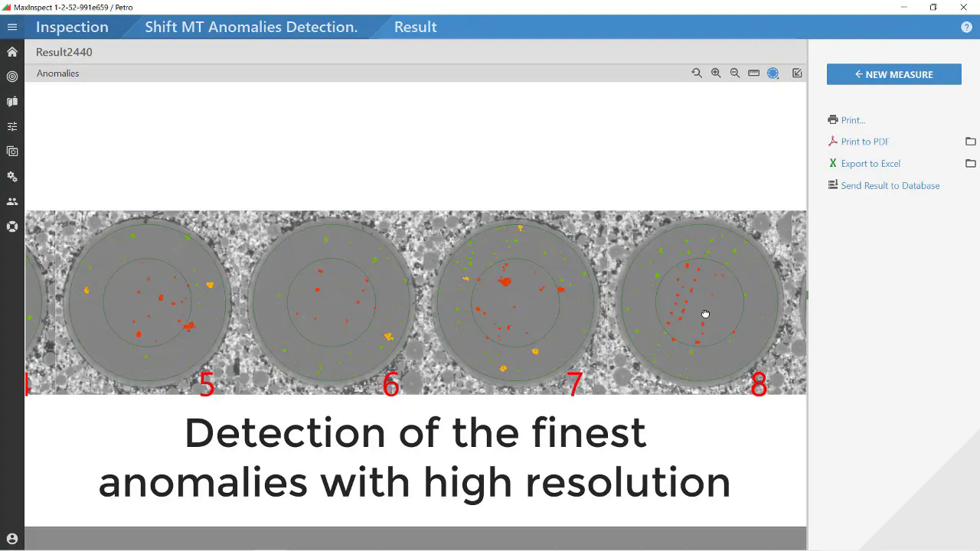Image resolution: width=980 pixels, height=551 pixels.
Task: Zoom out of the anomalies view
Action: (x=734, y=73)
